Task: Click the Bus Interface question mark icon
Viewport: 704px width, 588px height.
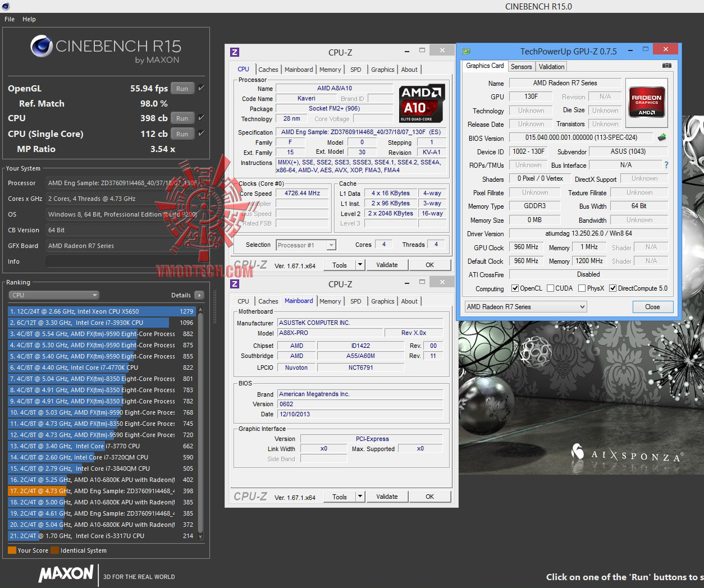Action: pos(666,165)
